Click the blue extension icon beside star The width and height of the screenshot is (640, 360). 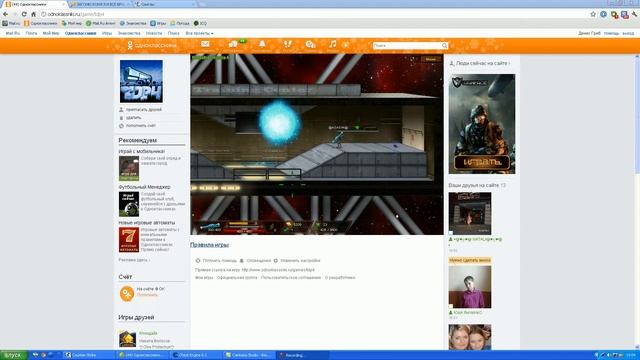[x=604, y=14]
